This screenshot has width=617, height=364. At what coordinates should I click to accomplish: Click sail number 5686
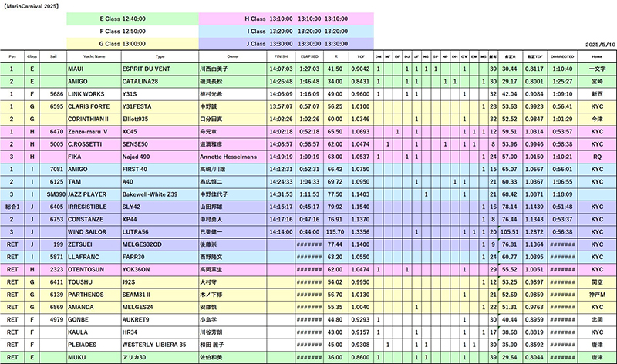(56, 94)
